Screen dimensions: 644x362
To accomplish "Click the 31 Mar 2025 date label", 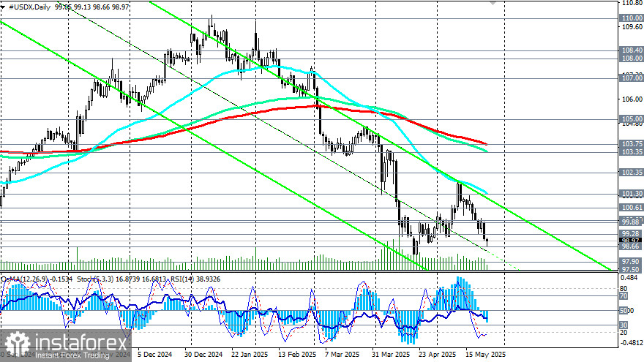I will click(391, 354).
